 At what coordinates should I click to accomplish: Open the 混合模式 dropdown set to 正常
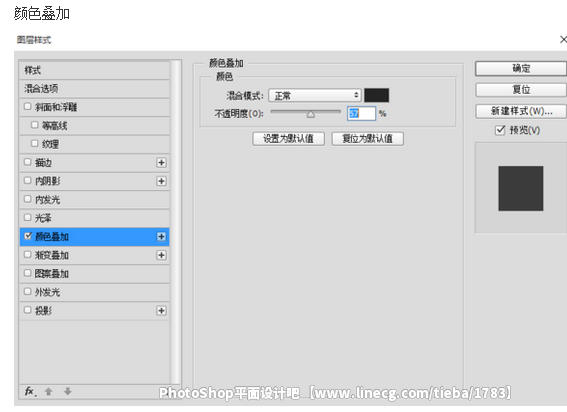(315, 95)
